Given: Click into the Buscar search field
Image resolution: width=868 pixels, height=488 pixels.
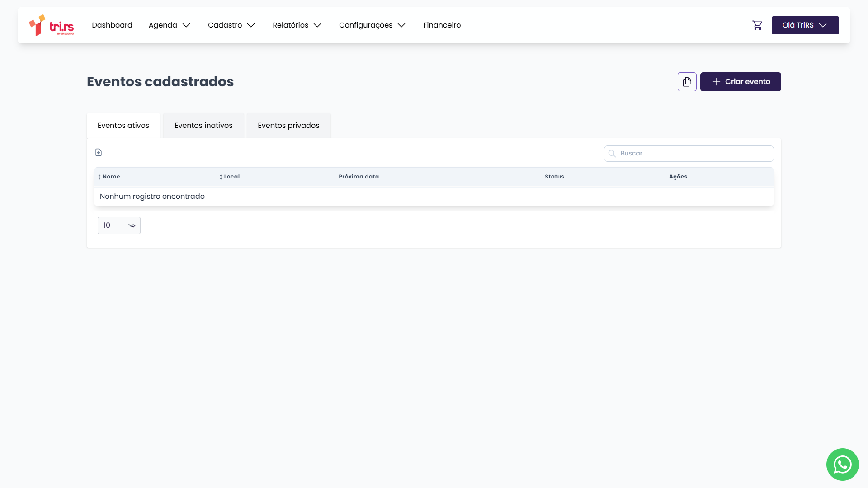Looking at the screenshot, I should (x=694, y=154).
